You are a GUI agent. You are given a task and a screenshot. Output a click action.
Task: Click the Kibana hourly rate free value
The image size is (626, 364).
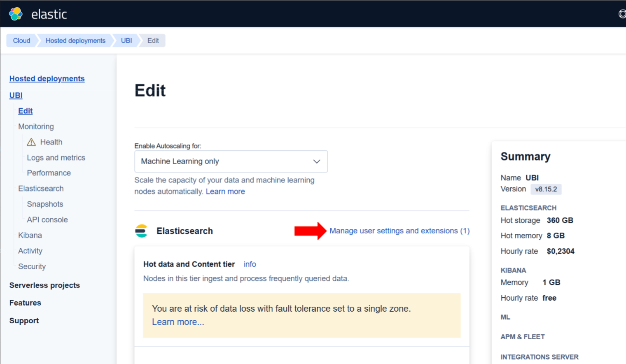coord(549,298)
